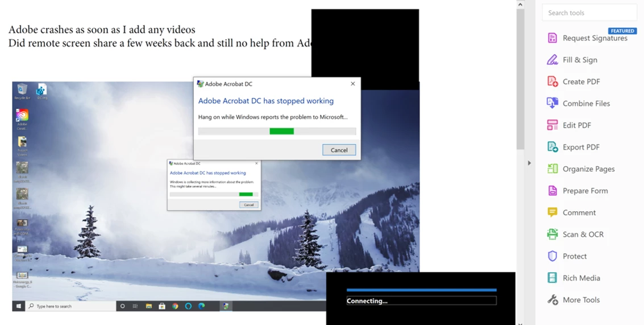Viewport: 644px width, 325px height.
Task: Click the FEATURED badge
Action: 622,31
